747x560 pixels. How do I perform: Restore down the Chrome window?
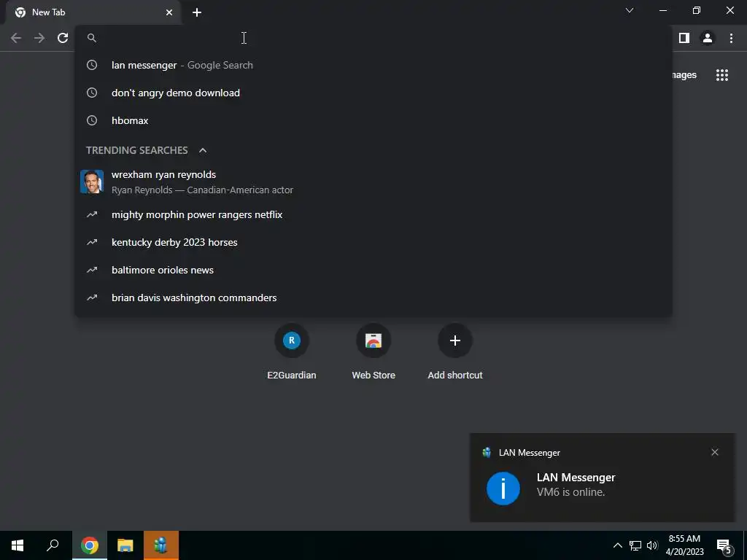click(x=697, y=10)
